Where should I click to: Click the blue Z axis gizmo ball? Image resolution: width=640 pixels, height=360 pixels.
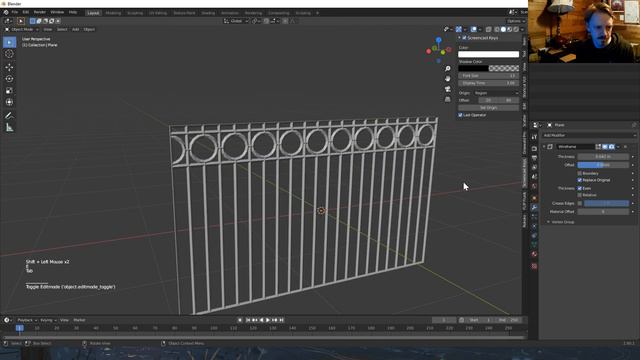click(439, 40)
